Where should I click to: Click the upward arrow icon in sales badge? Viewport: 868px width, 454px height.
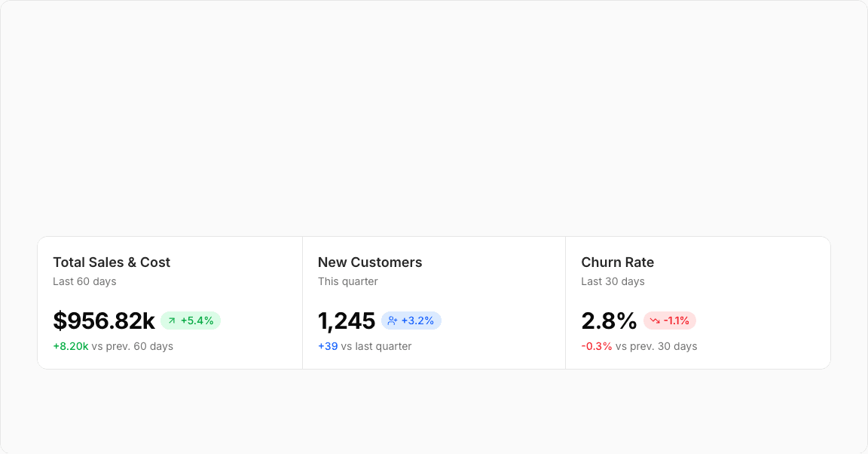(x=172, y=321)
